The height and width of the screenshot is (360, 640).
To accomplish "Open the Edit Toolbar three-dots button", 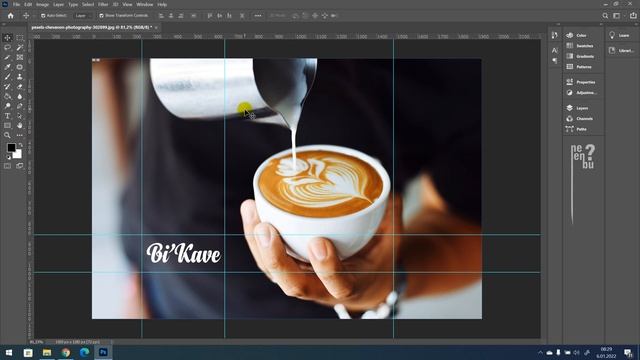I will click(x=20, y=135).
